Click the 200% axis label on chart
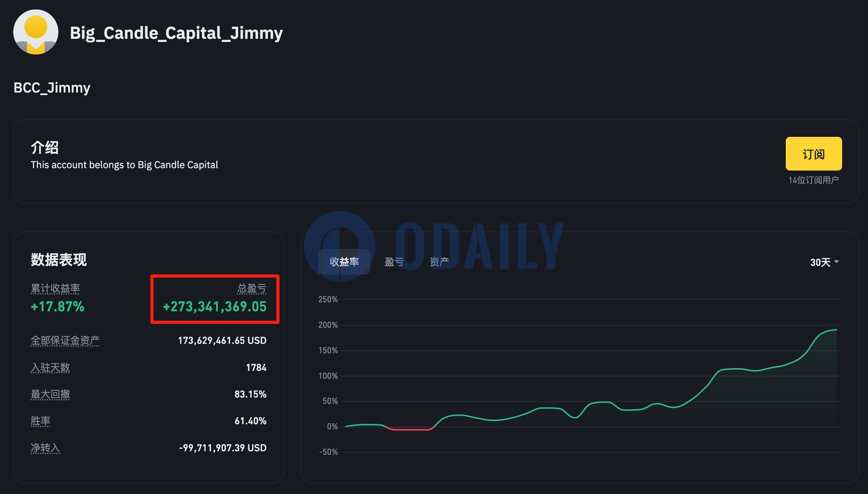The image size is (868, 494). [328, 325]
